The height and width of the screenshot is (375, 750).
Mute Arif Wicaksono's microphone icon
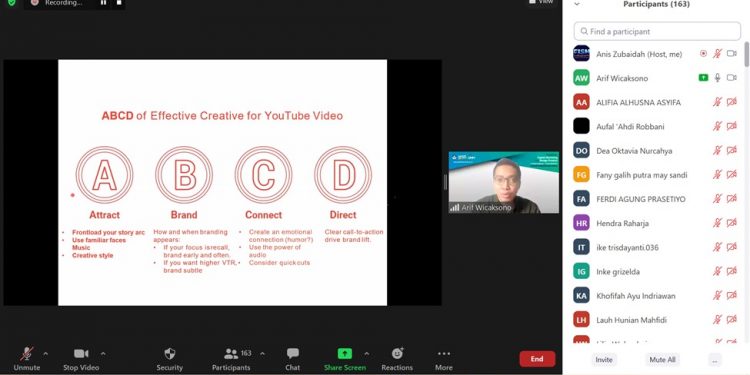coord(717,77)
